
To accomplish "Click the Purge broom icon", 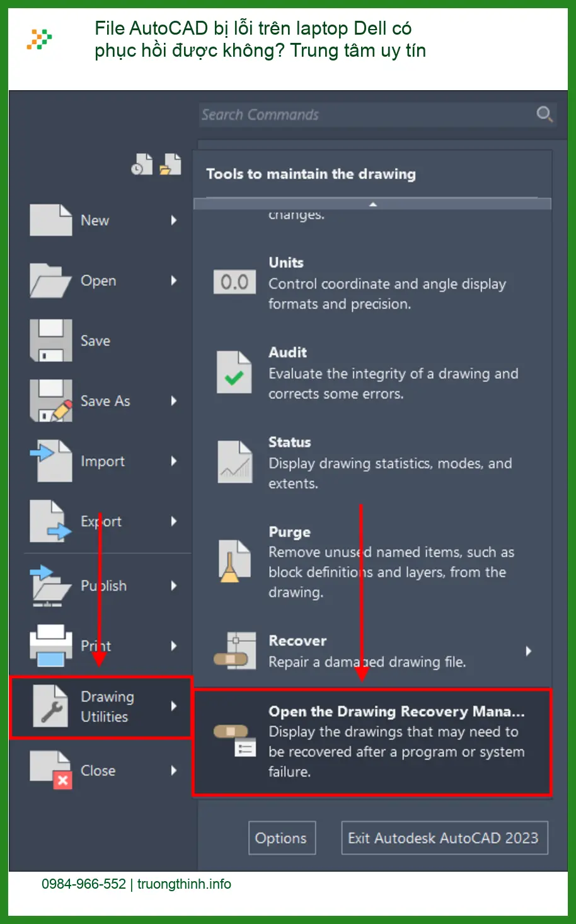I will point(234,561).
